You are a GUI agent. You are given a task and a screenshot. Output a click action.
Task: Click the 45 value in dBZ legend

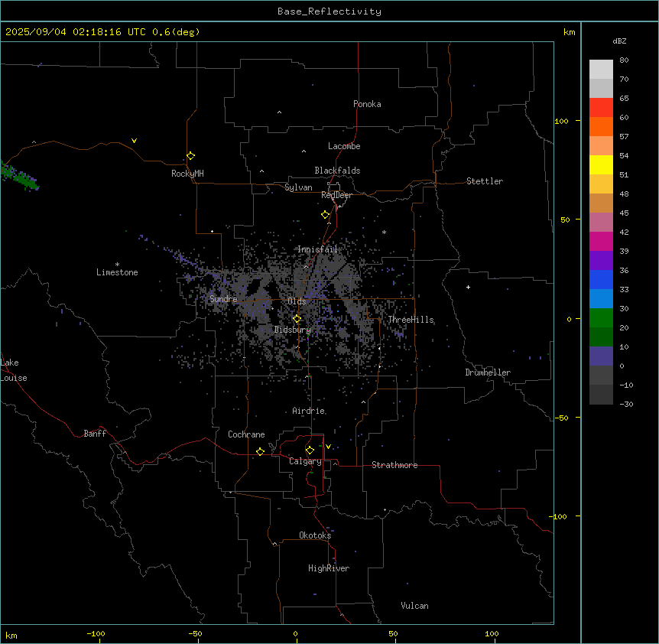pos(624,213)
